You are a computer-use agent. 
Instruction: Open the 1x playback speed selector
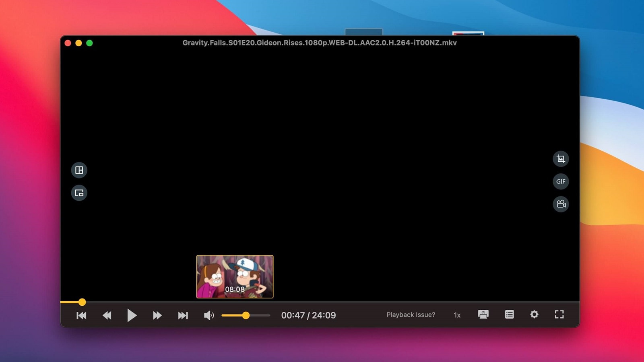[457, 315]
